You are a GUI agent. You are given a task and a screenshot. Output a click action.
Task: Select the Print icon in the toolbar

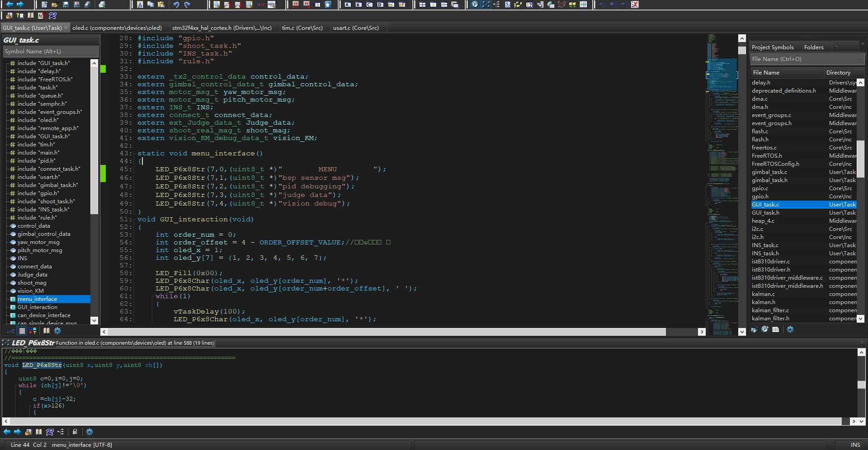coord(103,5)
